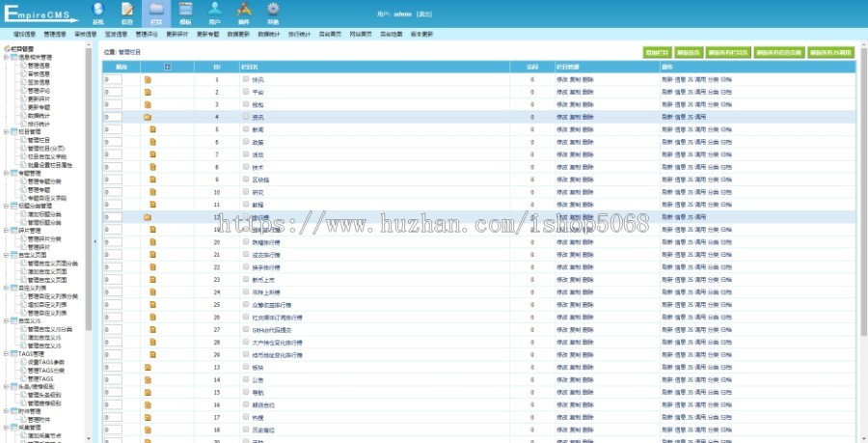The height and width of the screenshot is (443, 868).
Task: Click the 退出 logout link
Action: point(424,14)
